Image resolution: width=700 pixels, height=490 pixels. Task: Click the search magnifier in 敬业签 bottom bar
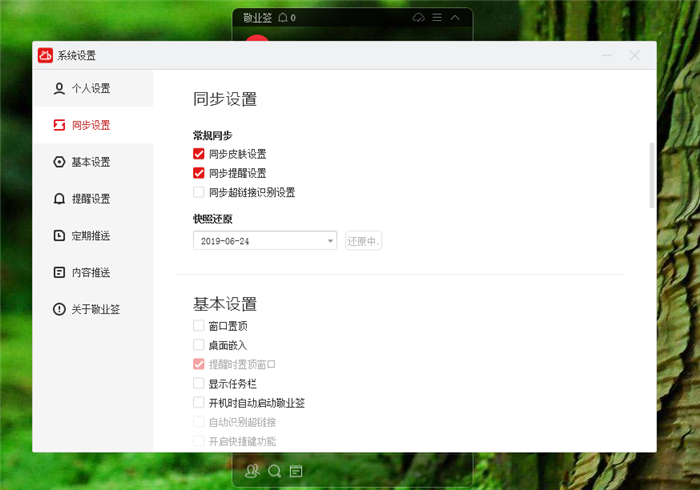[275, 471]
